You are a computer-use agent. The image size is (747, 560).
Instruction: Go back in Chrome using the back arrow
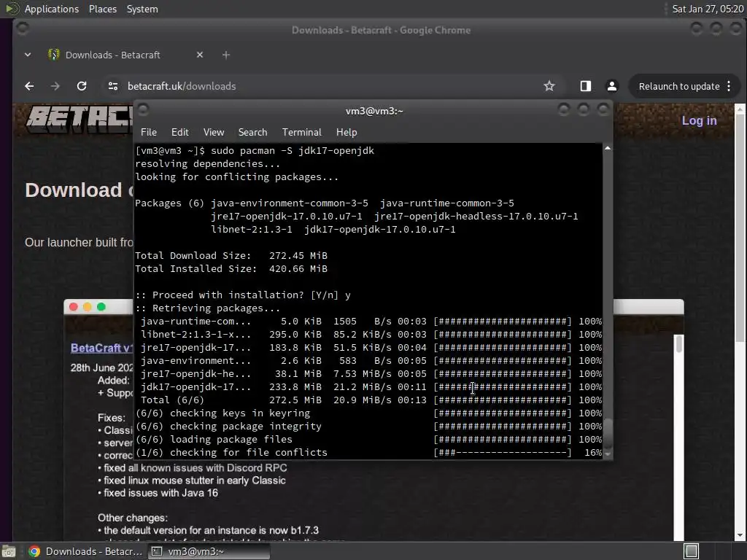29,86
